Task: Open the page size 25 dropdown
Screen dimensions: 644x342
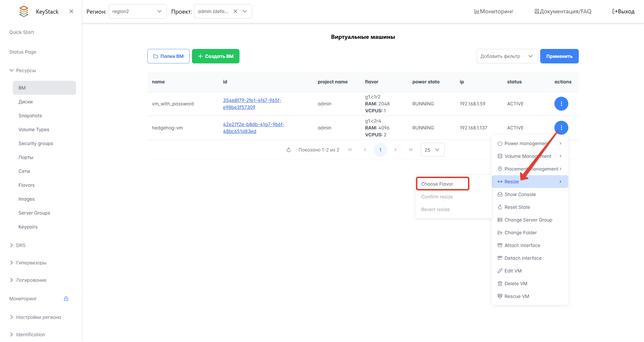Action: coord(432,150)
